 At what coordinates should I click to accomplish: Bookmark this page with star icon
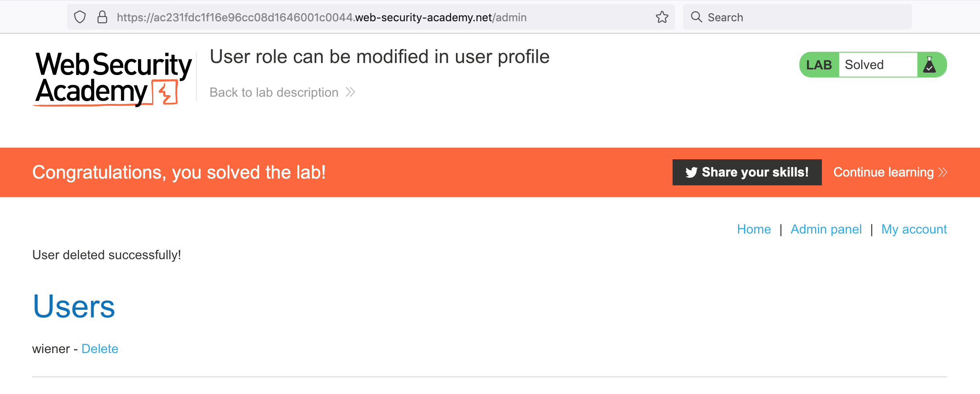[x=662, y=17]
